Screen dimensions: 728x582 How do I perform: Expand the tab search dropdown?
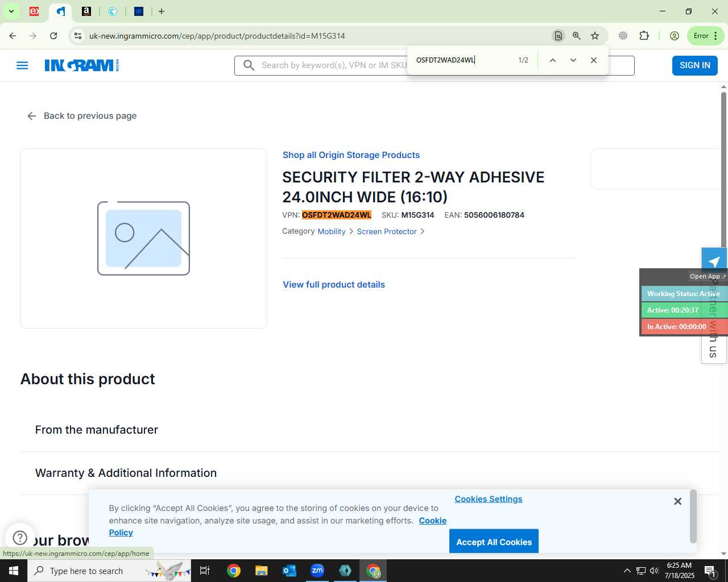11,11
